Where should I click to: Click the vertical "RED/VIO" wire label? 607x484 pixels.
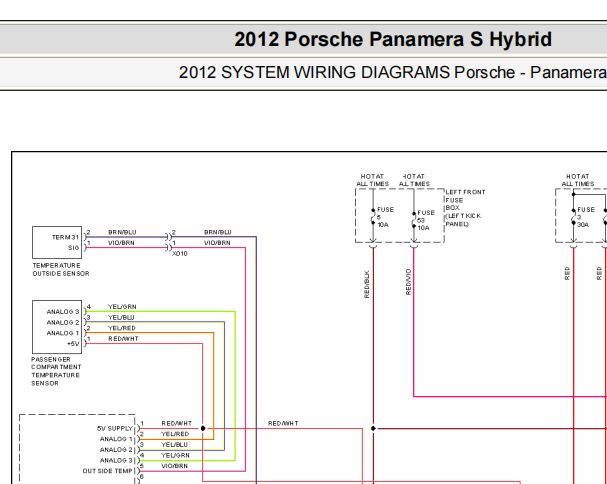point(408,282)
